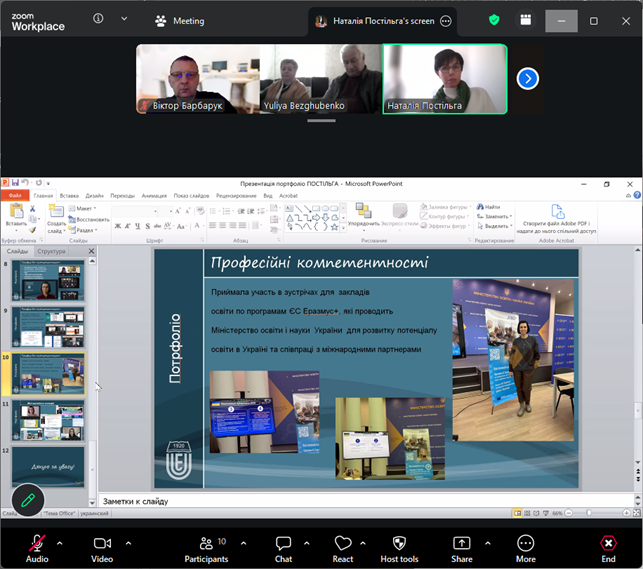Expand audio settings arrow next to Audio
Screen dimensions: 643x569
(x=60, y=544)
